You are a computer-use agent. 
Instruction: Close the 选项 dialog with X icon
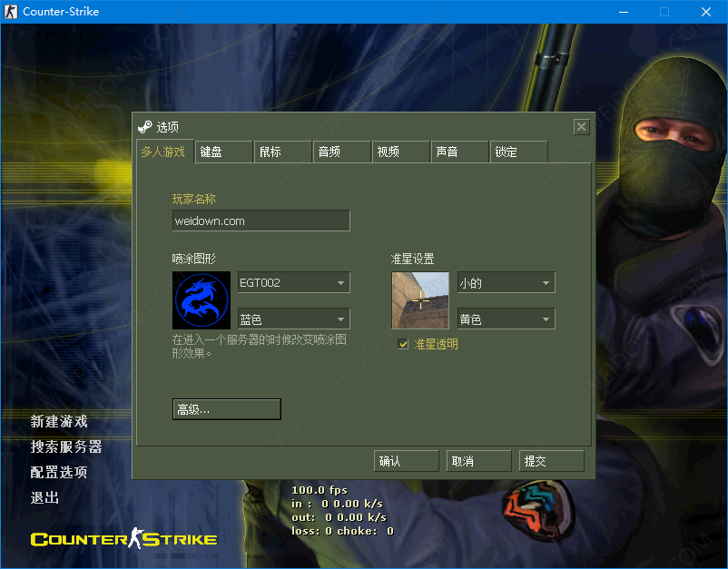pos(581,127)
